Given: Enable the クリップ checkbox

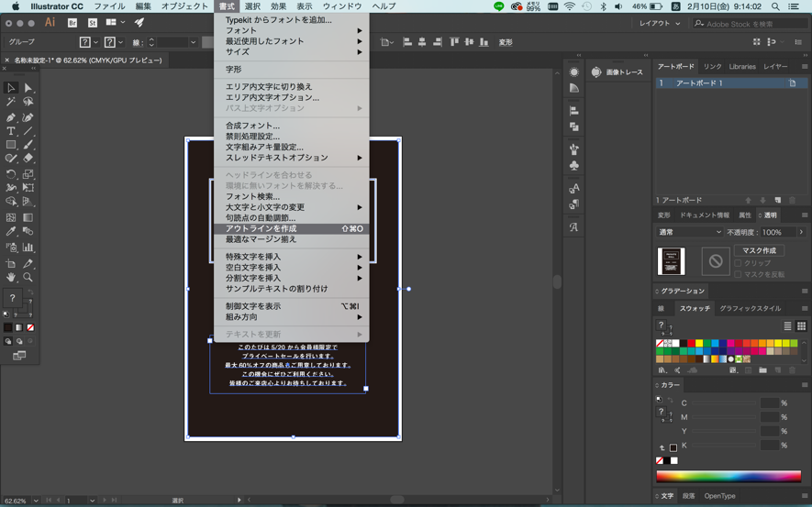Looking at the screenshot, I should coord(738,263).
